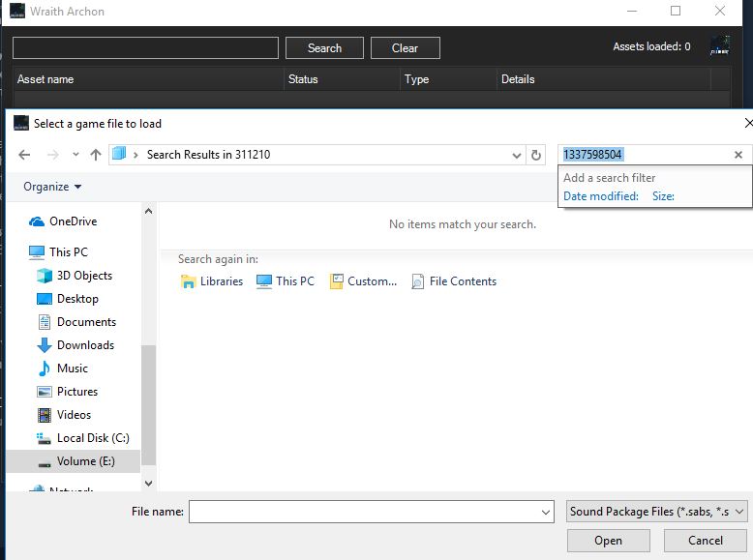The image size is (753, 560).
Task: Open Downloads folder in sidebar
Action: click(x=75, y=345)
